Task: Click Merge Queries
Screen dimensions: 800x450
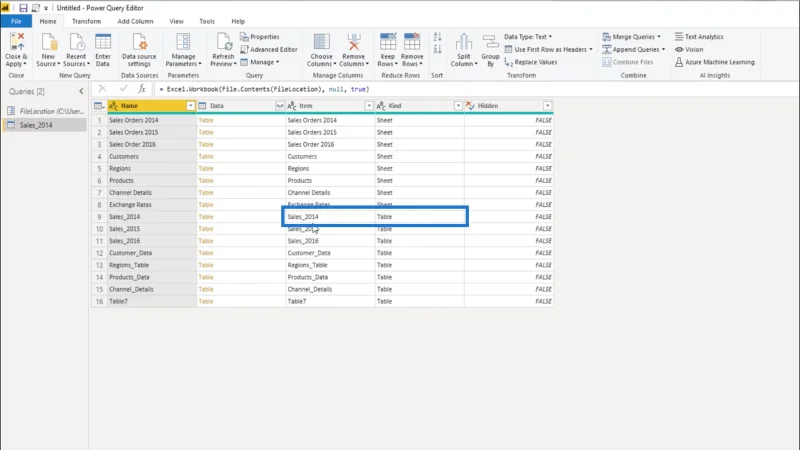Action: tap(632, 37)
